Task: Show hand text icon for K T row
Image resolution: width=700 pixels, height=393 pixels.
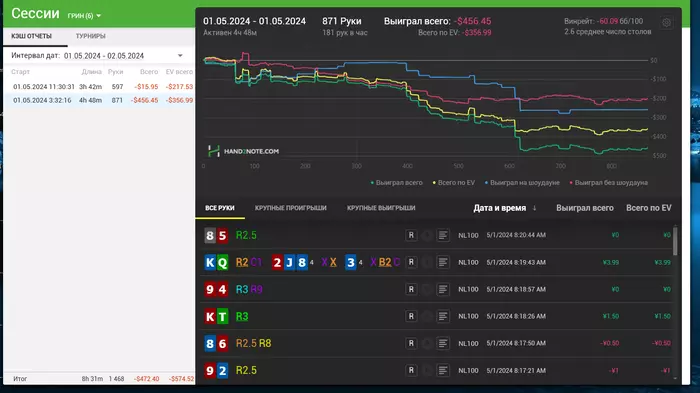Action: click(x=443, y=316)
